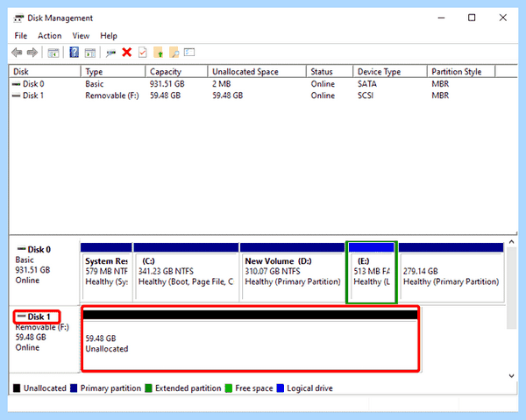Click the folder with magnifier icon
This screenshot has height=420, width=526.
[x=174, y=53]
